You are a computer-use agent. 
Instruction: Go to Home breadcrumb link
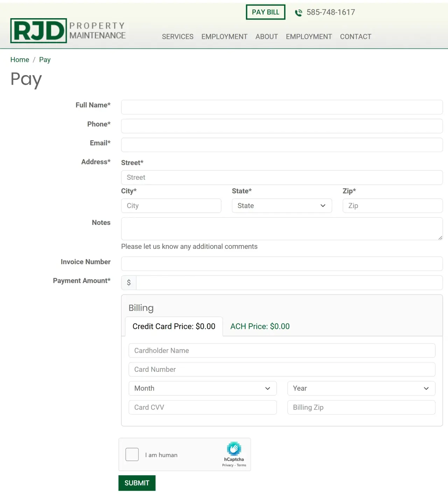coord(20,60)
